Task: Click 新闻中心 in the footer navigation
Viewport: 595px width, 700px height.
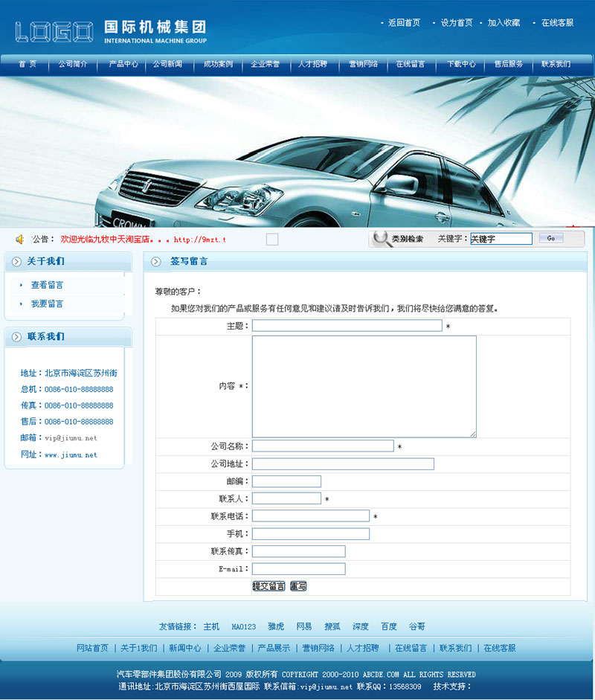Action: point(184,648)
